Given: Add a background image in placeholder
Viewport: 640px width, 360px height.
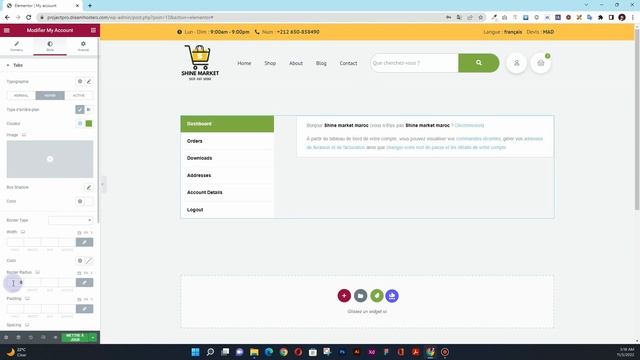Looking at the screenshot, I should tap(50, 159).
